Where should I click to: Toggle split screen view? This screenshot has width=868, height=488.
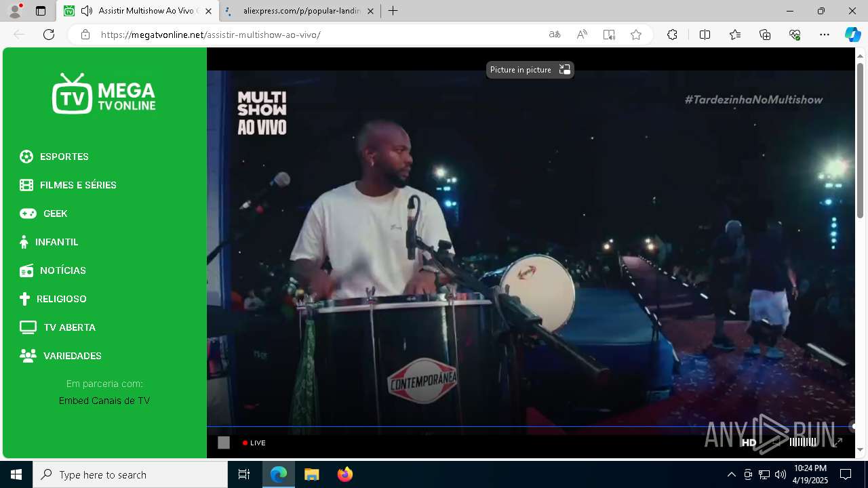[705, 35]
